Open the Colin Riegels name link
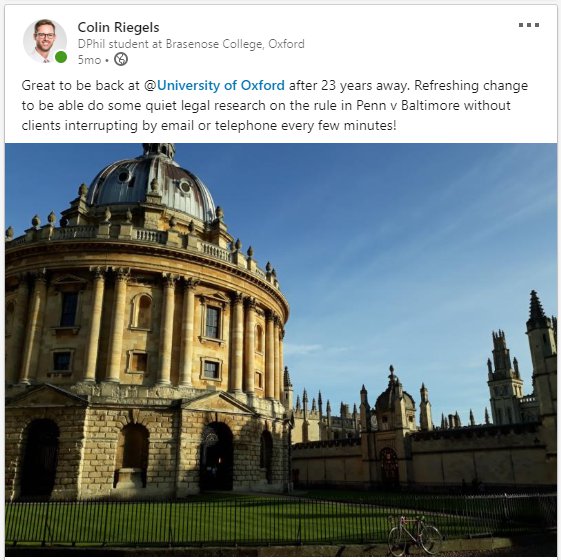561x560 pixels. [118, 27]
